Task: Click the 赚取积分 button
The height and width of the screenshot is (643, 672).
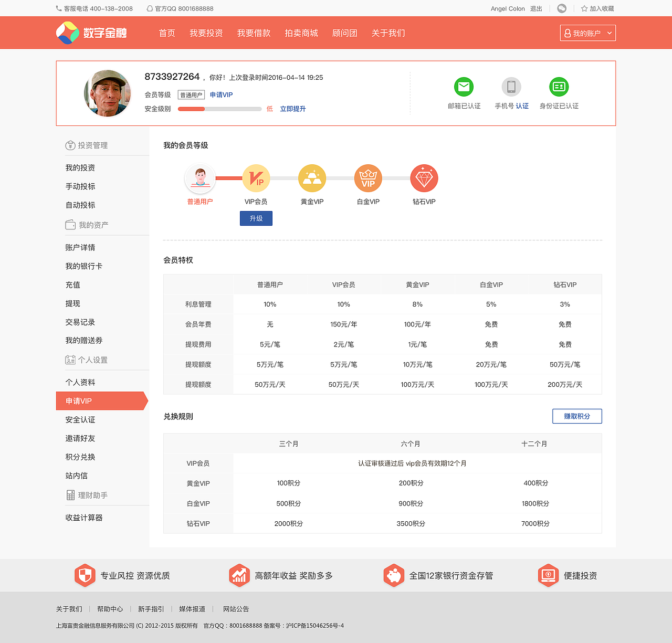Action: [577, 416]
